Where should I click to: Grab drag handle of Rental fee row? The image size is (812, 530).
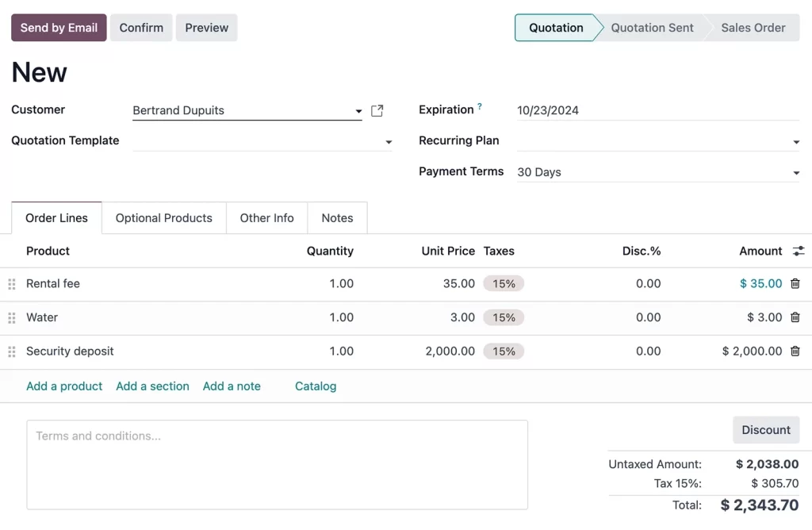click(12, 284)
